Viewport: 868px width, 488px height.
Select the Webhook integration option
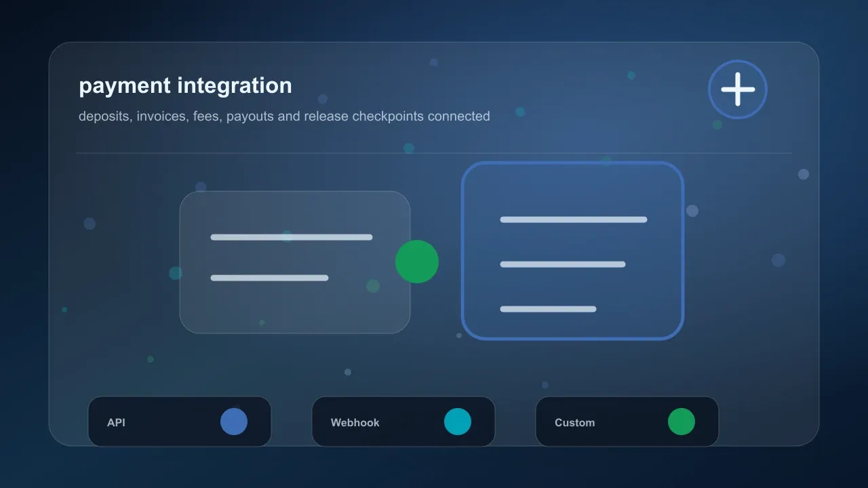(403, 422)
